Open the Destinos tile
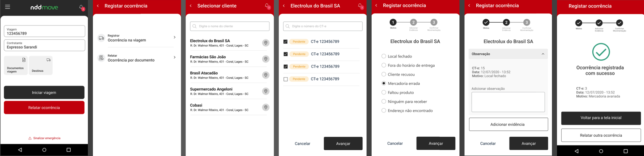 coord(40,65)
